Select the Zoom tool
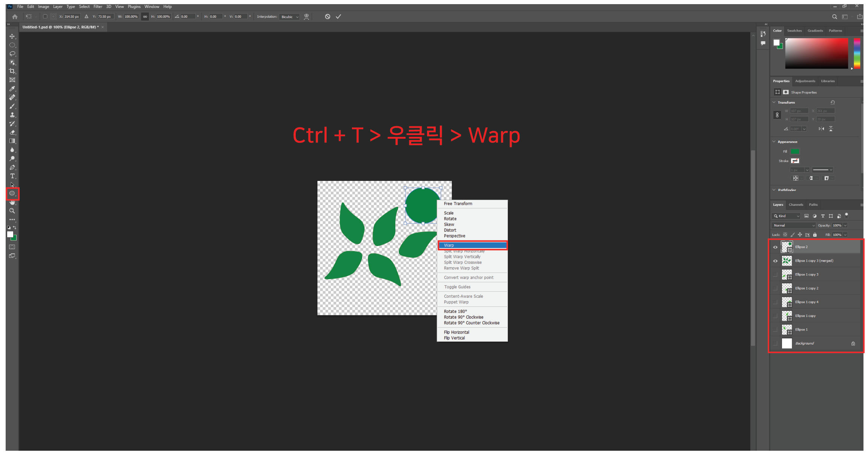 pyautogui.click(x=12, y=211)
